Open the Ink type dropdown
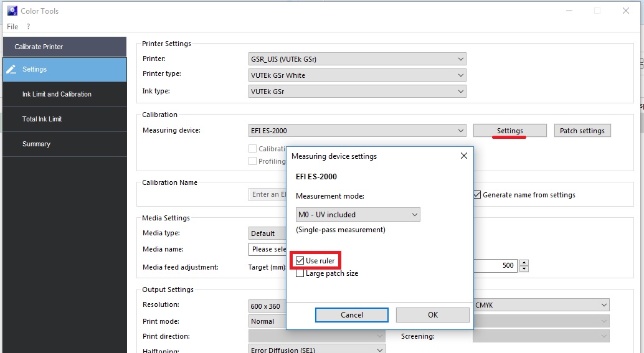The image size is (644, 353). pos(357,92)
